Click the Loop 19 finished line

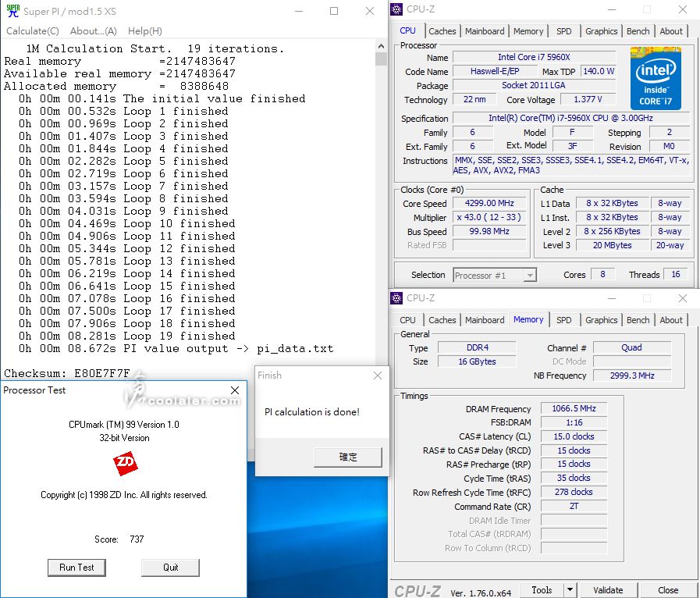coord(126,336)
